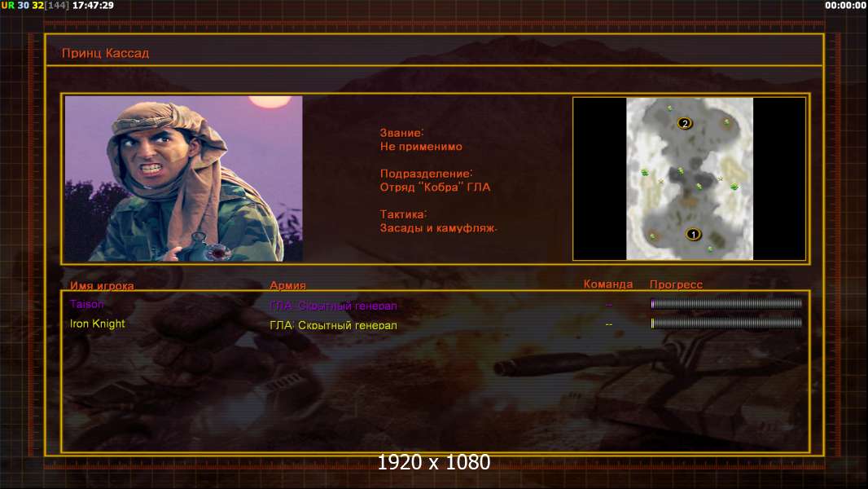Click the 'Армия' column header

point(288,285)
